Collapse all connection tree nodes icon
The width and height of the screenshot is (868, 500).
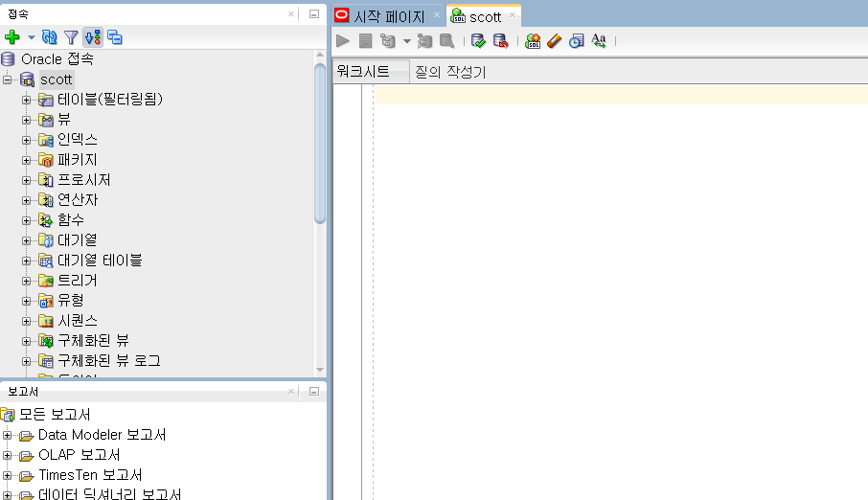tap(115, 37)
